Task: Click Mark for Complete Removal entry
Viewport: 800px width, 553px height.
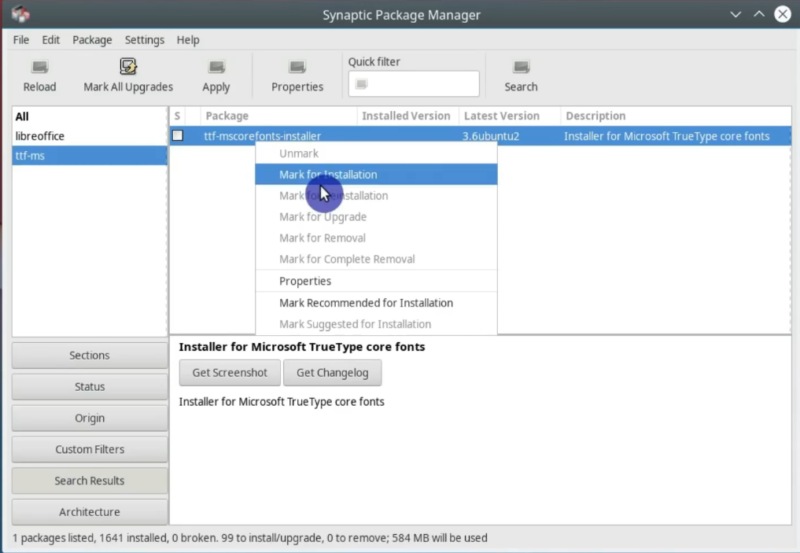Action: (376, 259)
